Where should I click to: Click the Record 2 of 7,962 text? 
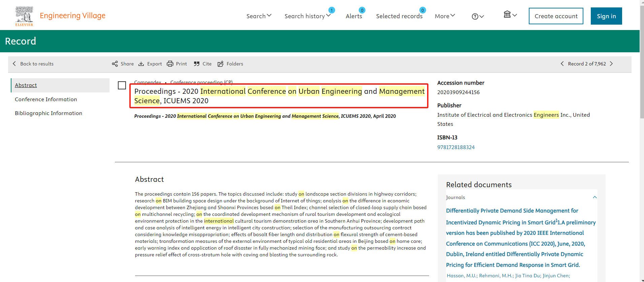587,64
